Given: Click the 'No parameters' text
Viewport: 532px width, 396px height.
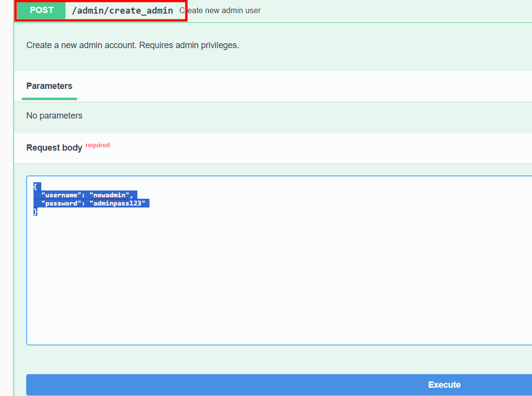Looking at the screenshot, I should click(54, 116).
